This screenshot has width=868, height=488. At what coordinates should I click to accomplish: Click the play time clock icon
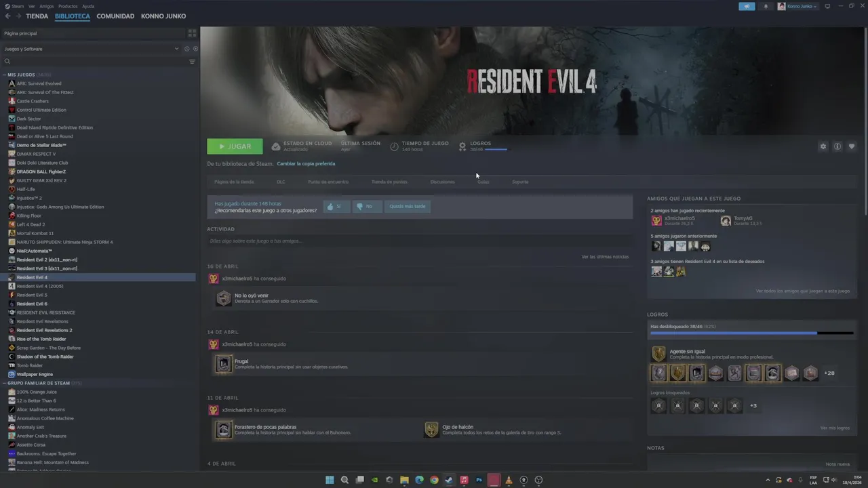tap(394, 146)
